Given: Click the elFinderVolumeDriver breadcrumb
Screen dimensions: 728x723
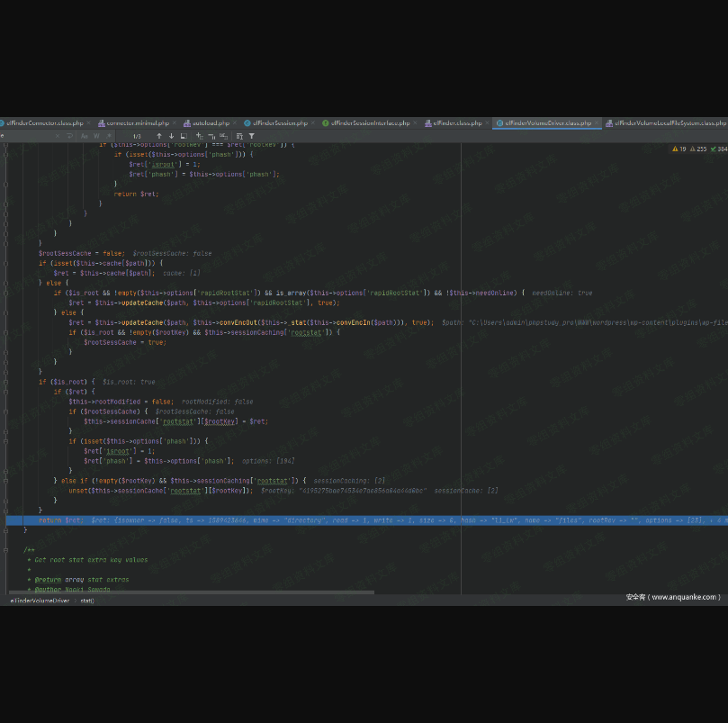Looking at the screenshot, I should click(x=39, y=600).
